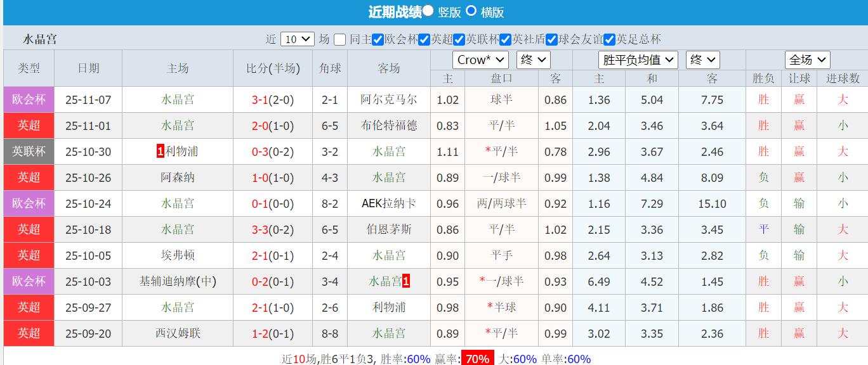The image size is (868, 365).
Task: Click the red "1" badge next to 水晶宫 away row
Action: point(407,281)
